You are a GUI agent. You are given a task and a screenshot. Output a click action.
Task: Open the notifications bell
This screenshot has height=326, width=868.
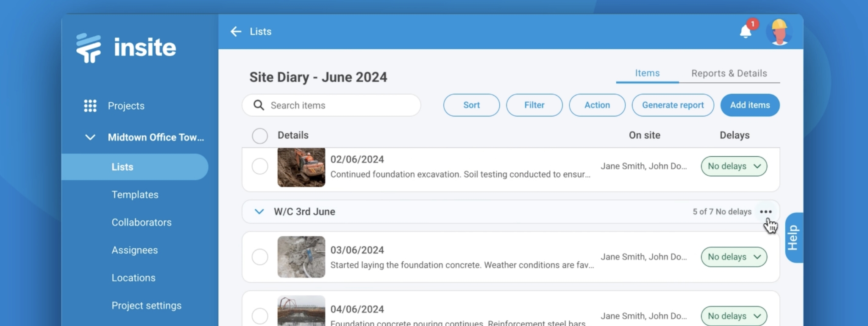(x=746, y=31)
